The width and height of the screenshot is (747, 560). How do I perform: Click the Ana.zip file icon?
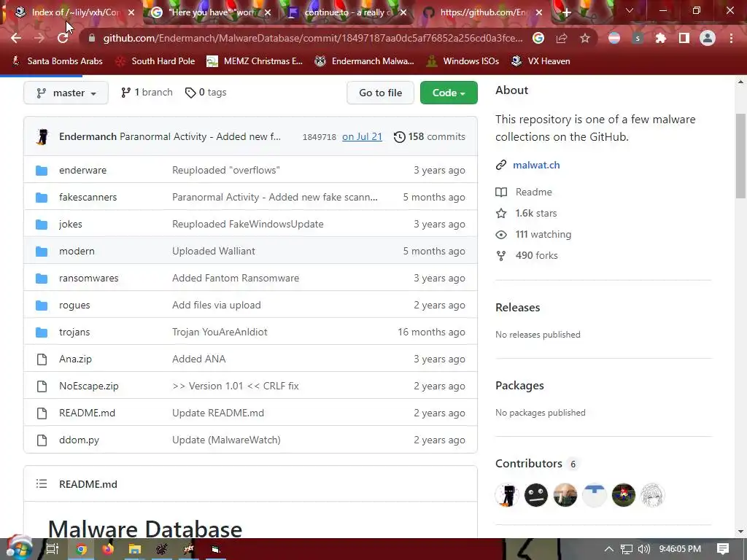[x=42, y=359]
